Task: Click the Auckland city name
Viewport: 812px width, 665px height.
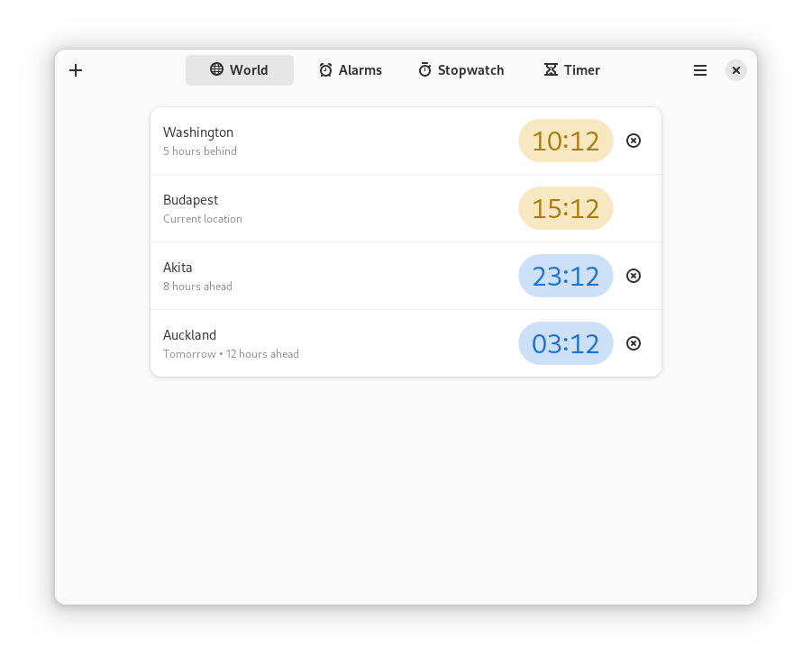Action: (x=189, y=335)
